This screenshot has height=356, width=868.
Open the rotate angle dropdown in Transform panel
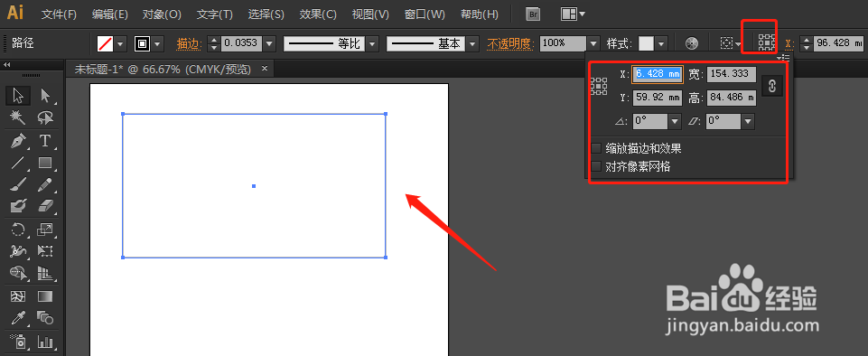point(675,121)
